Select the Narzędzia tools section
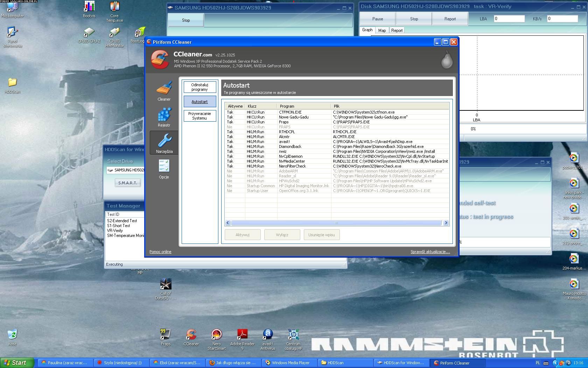This screenshot has height=368, width=588. click(x=164, y=143)
